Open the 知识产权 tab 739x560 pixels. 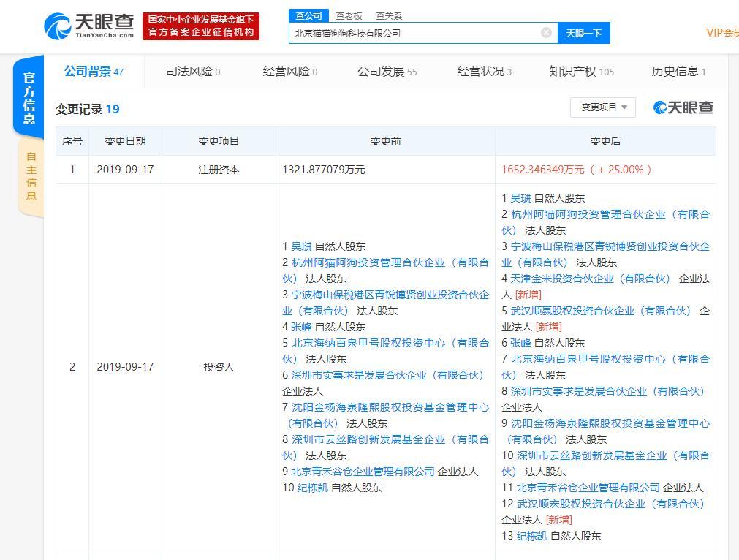click(581, 72)
